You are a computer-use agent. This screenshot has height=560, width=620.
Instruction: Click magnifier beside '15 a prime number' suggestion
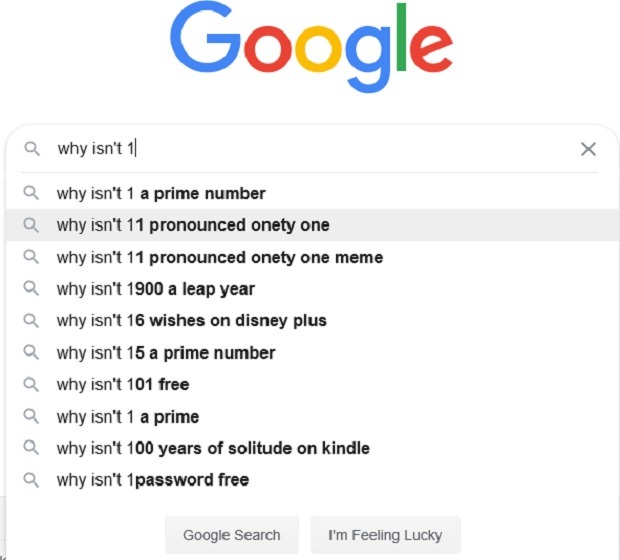coord(31,352)
